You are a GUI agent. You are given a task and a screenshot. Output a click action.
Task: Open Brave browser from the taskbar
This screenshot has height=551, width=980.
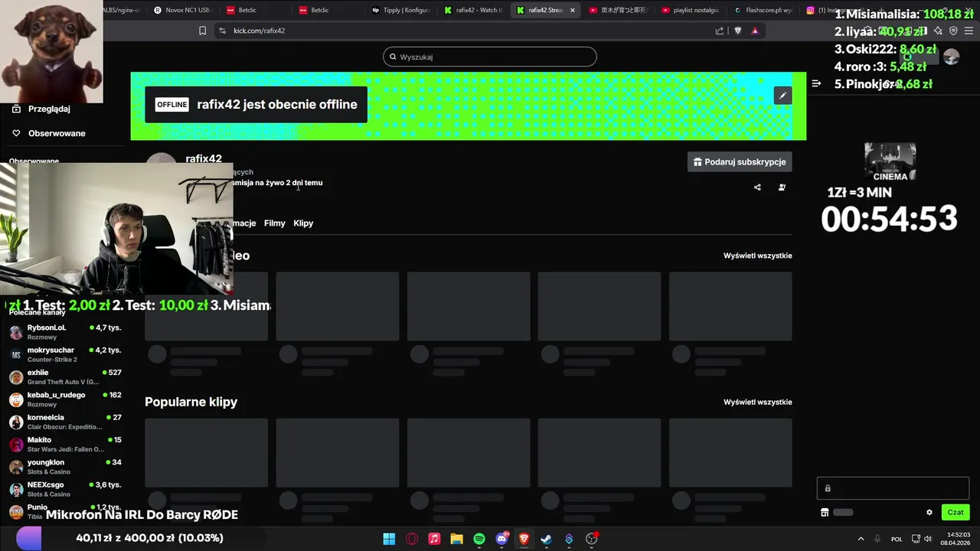click(524, 539)
